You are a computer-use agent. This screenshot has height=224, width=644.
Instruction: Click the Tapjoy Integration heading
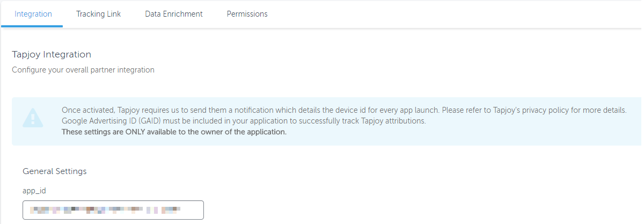[x=52, y=54]
